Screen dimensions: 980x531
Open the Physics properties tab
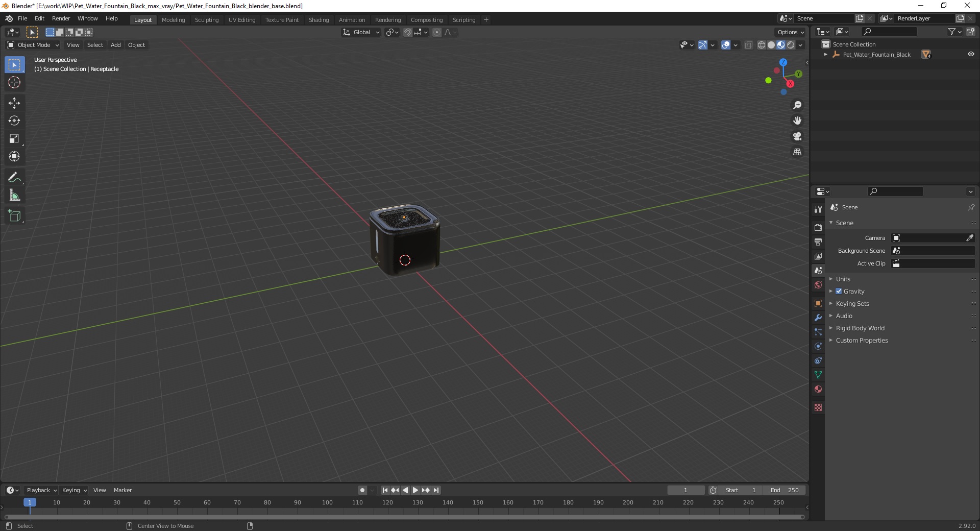point(818,346)
